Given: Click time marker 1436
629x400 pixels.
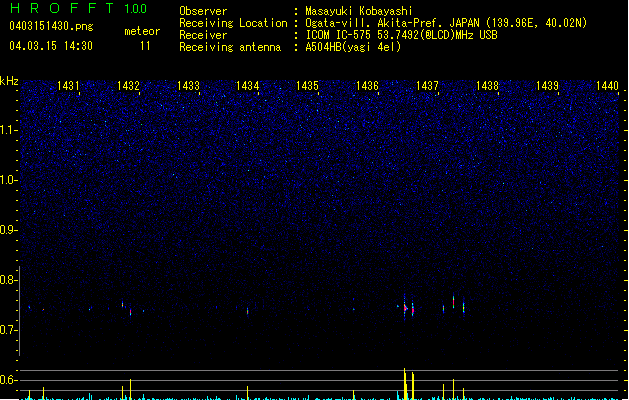Looking at the screenshot, I should [x=367, y=86].
